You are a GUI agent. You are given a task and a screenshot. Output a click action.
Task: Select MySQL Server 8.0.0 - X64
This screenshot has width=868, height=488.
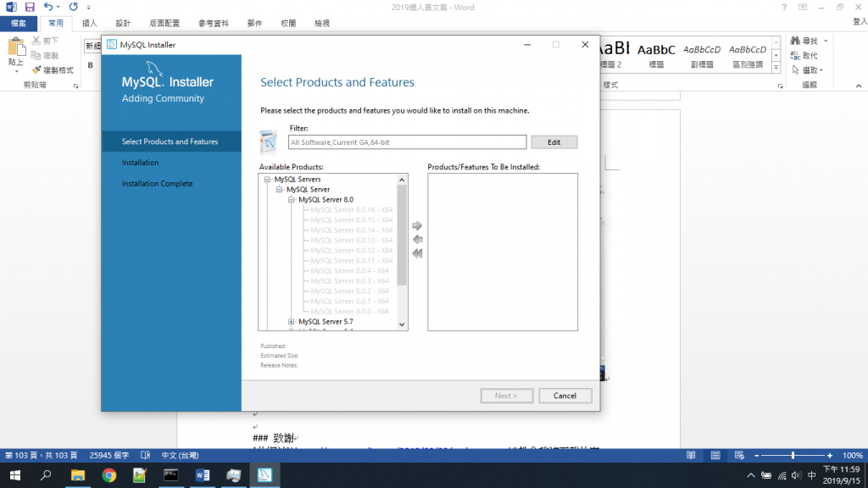(x=349, y=312)
